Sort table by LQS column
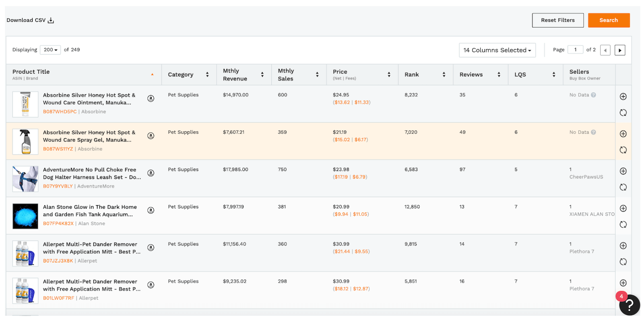 click(x=554, y=75)
